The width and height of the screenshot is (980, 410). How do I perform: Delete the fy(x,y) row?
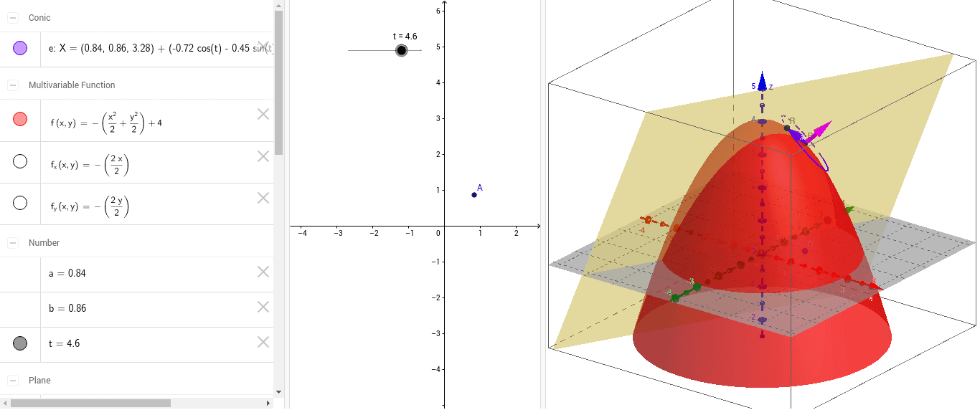pyautogui.click(x=263, y=198)
